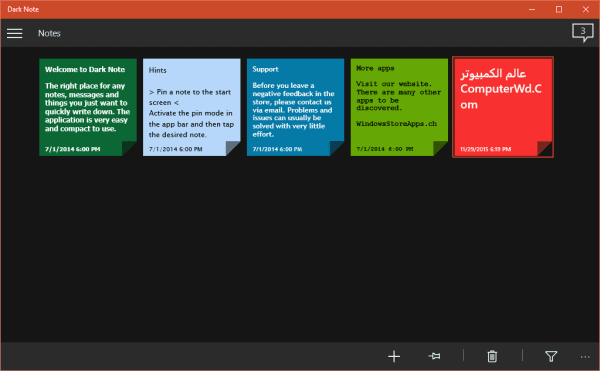Open the light blue Hints note
Image resolution: width=600 pixels, height=371 pixels.
(192, 107)
